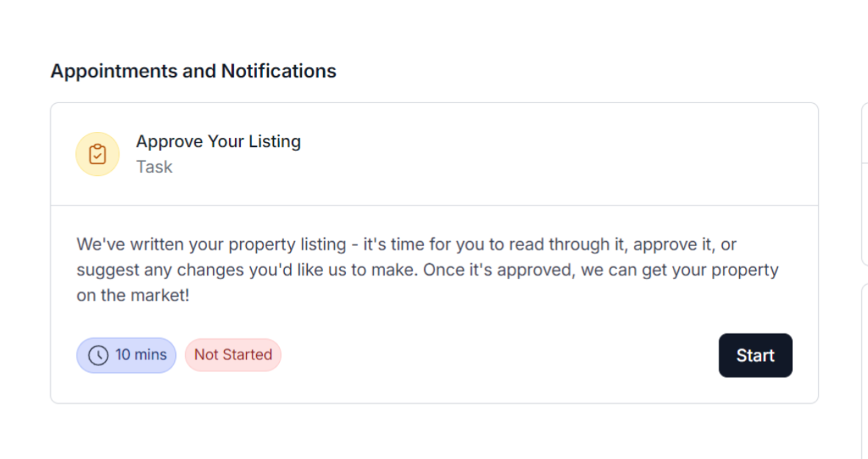Click the word Listing in the card title

click(275, 141)
